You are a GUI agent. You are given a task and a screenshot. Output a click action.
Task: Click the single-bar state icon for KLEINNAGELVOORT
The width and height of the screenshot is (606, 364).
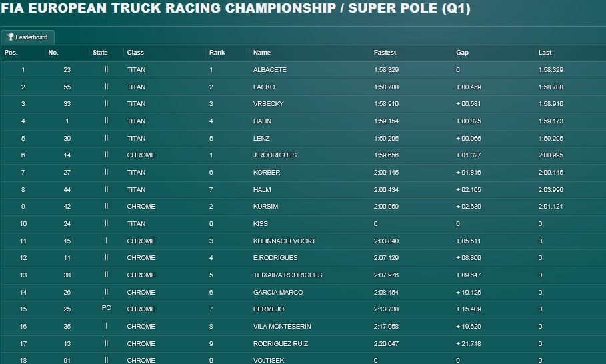[106, 241]
